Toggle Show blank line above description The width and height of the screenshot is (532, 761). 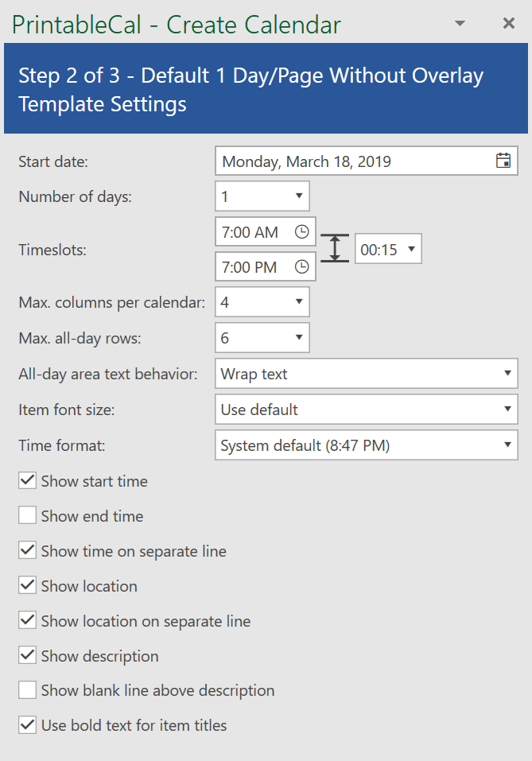click(27, 689)
